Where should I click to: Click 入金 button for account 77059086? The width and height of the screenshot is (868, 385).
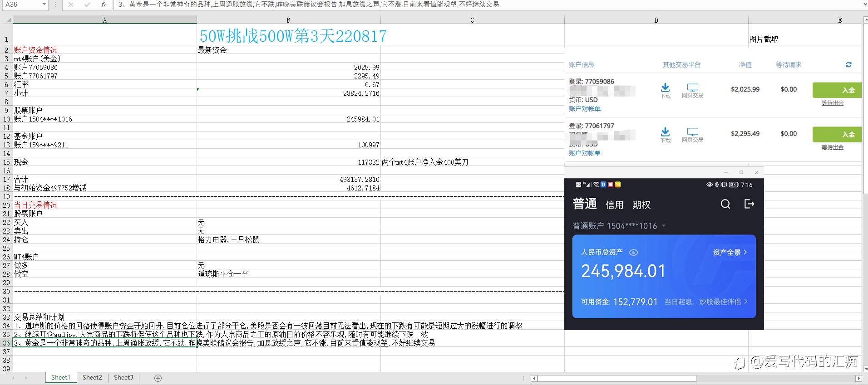click(x=837, y=90)
